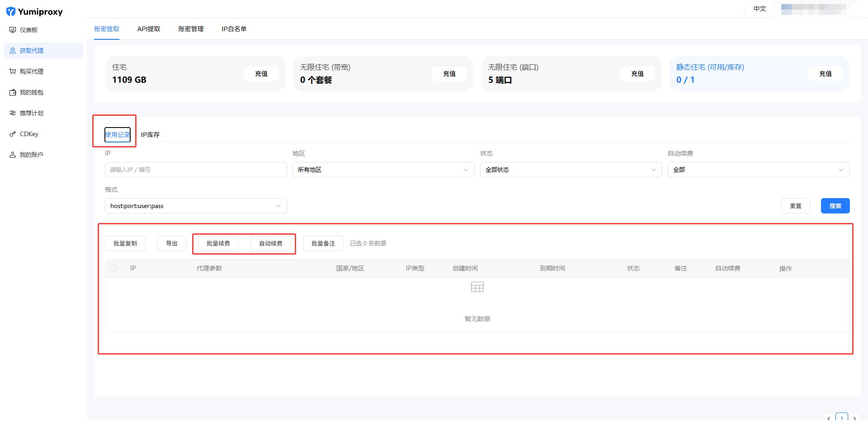Image resolution: width=868 pixels, height=431 pixels.
Task: Go to next page arrow
Action: coord(854,418)
